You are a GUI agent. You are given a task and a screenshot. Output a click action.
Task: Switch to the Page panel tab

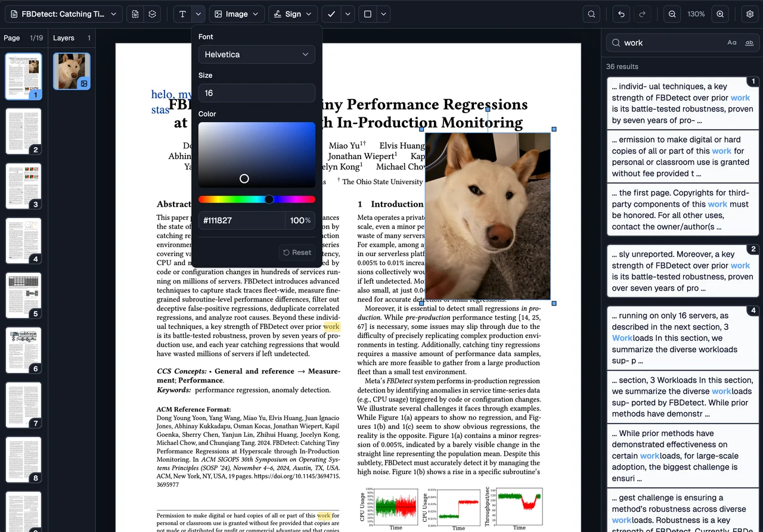point(12,38)
